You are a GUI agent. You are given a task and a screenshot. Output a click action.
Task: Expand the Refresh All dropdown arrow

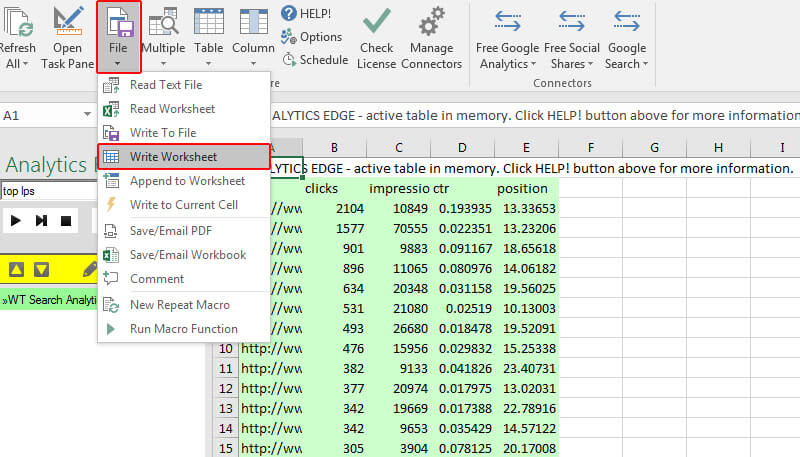click(x=26, y=64)
